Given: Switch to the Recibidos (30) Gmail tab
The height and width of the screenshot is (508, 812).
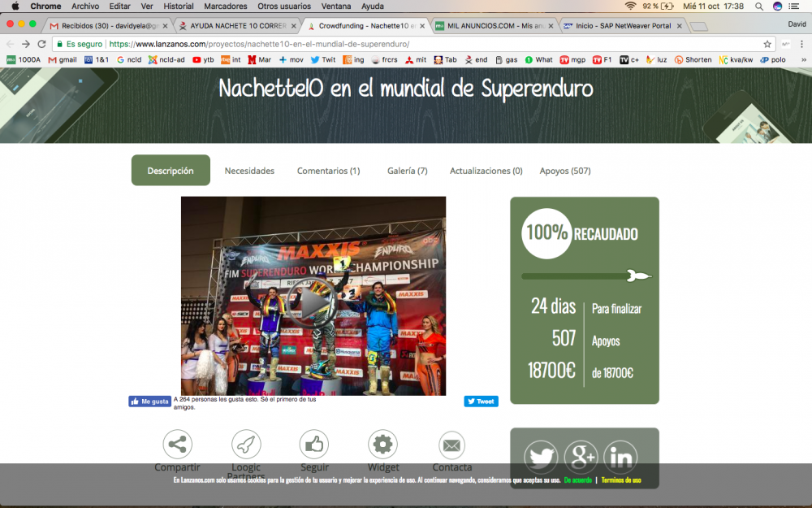Looking at the screenshot, I should [x=108, y=25].
